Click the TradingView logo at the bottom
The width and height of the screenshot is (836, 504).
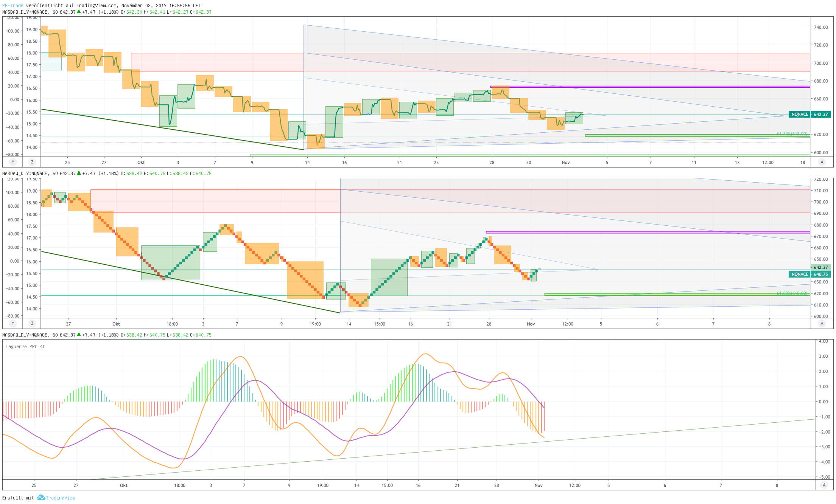tap(56, 498)
